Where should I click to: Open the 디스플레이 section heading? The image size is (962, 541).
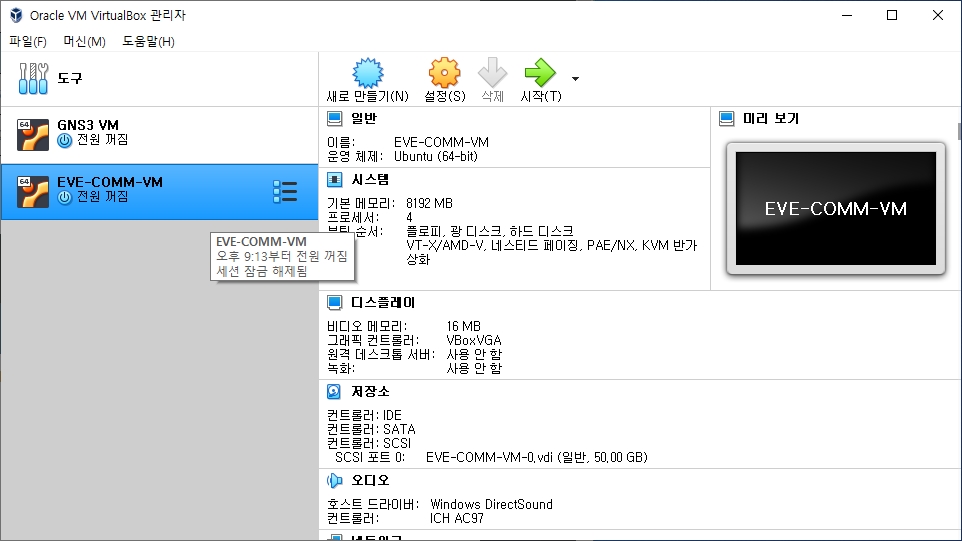383,302
